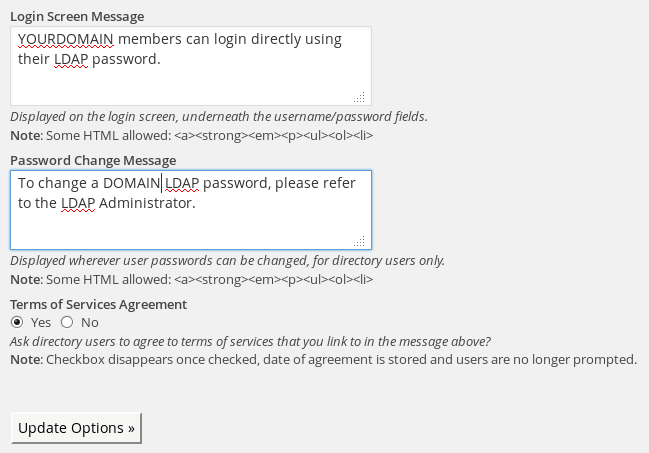
Task: Click the 'No' label text
Action: [x=90, y=323]
